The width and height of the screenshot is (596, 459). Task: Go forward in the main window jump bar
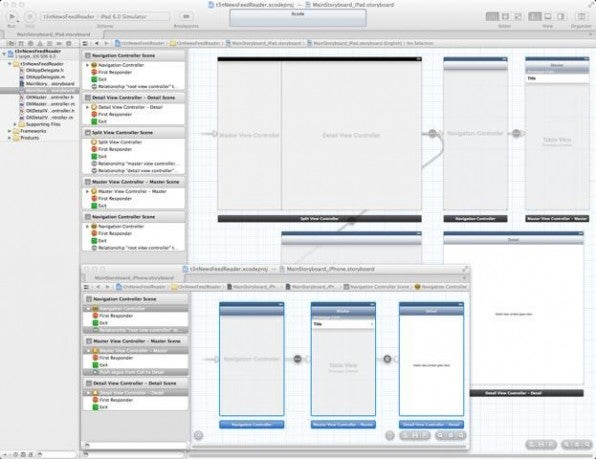click(106, 43)
